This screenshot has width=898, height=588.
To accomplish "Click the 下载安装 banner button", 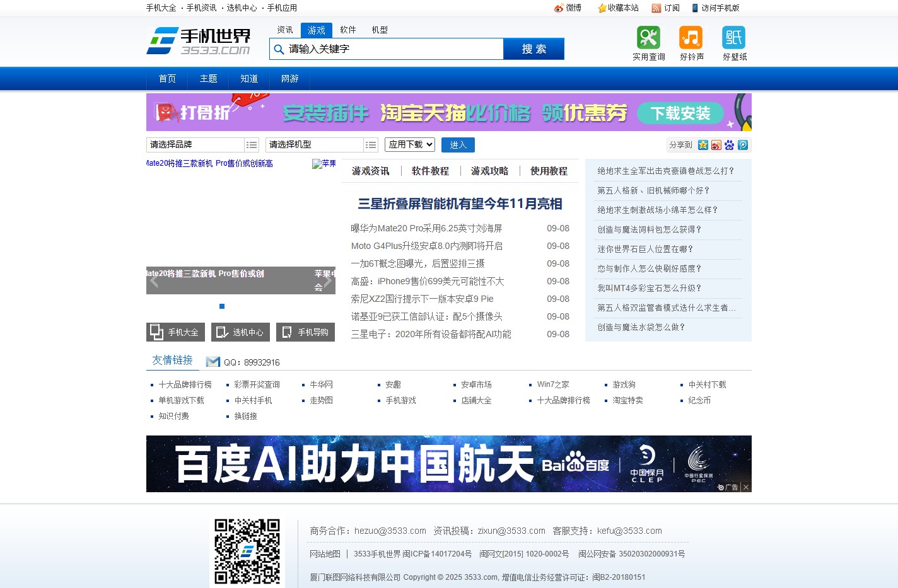I will 680,113.
